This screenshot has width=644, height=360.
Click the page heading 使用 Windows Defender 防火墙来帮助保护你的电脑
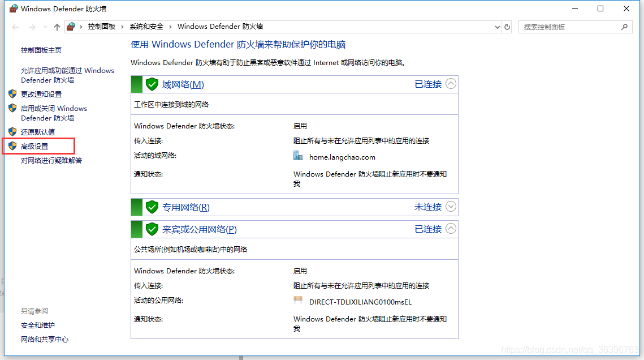tap(238, 44)
